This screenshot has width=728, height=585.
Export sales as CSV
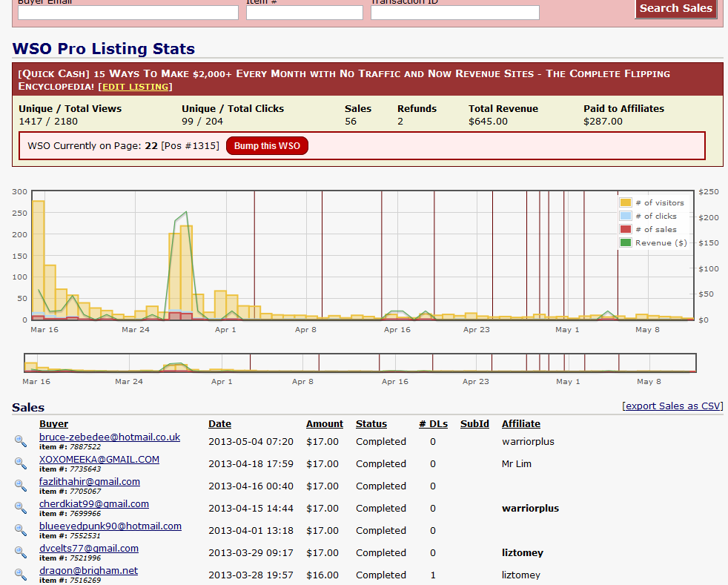(672, 406)
